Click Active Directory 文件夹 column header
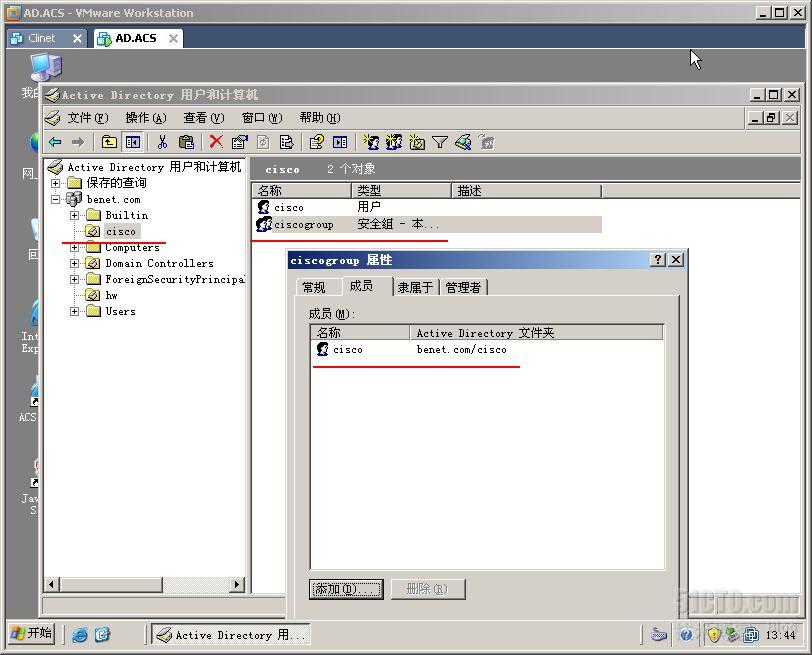This screenshot has width=812, height=655. pyautogui.click(x=536, y=332)
